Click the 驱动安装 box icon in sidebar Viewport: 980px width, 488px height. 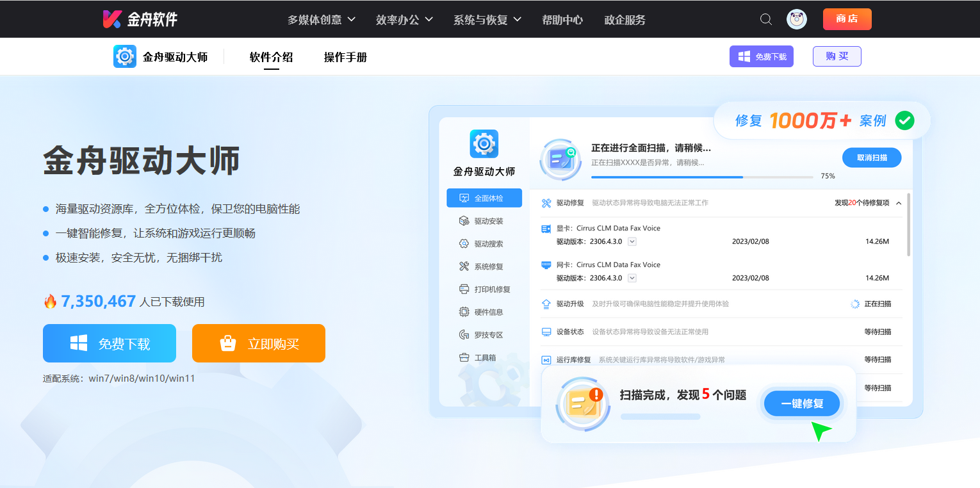point(464,221)
